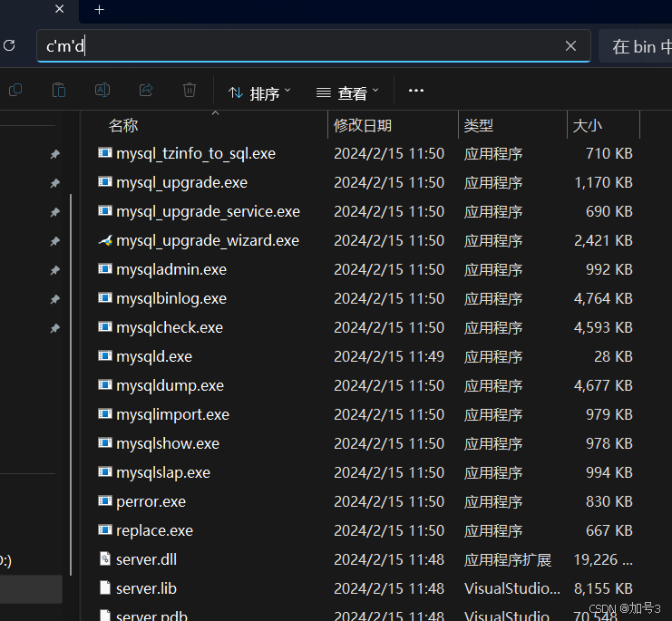
Task: Open the 排序 sort dropdown
Action: pos(259,92)
